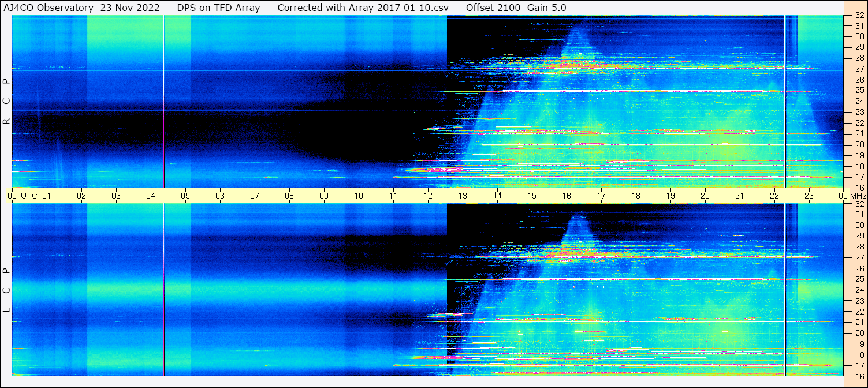The width and height of the screenshot is (868, 388).
Task: Click the 26 MHz label in RCP panel
Action: tap(859, 80)
